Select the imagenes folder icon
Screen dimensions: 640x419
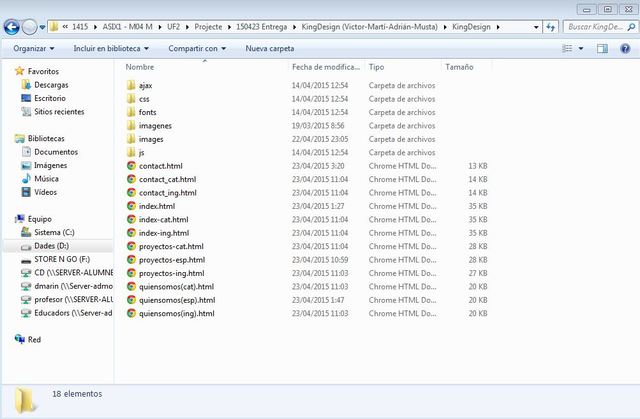pyautogui.click(x=131, y=125)
